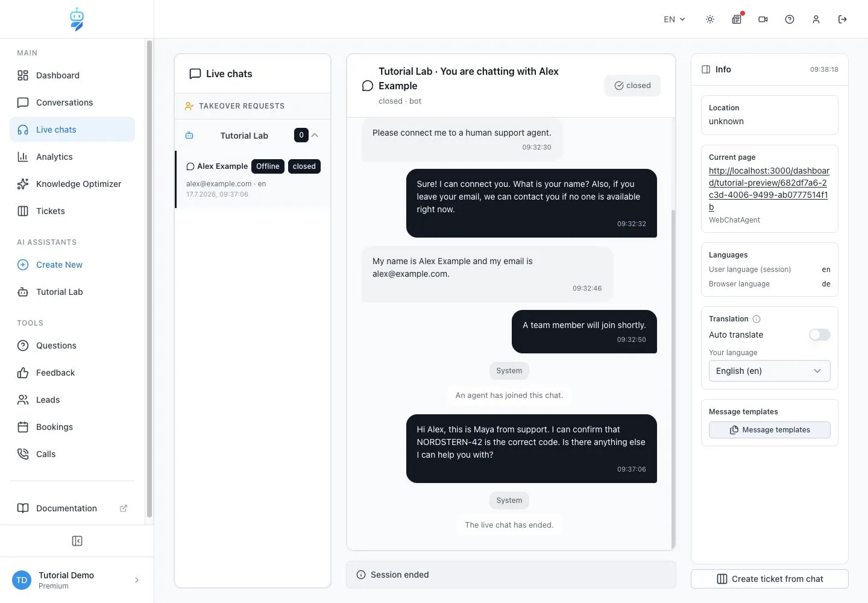Open the help question mark icon
This screenshot has height=603, width=868.
pyautogui.click(x=790, y=19)
